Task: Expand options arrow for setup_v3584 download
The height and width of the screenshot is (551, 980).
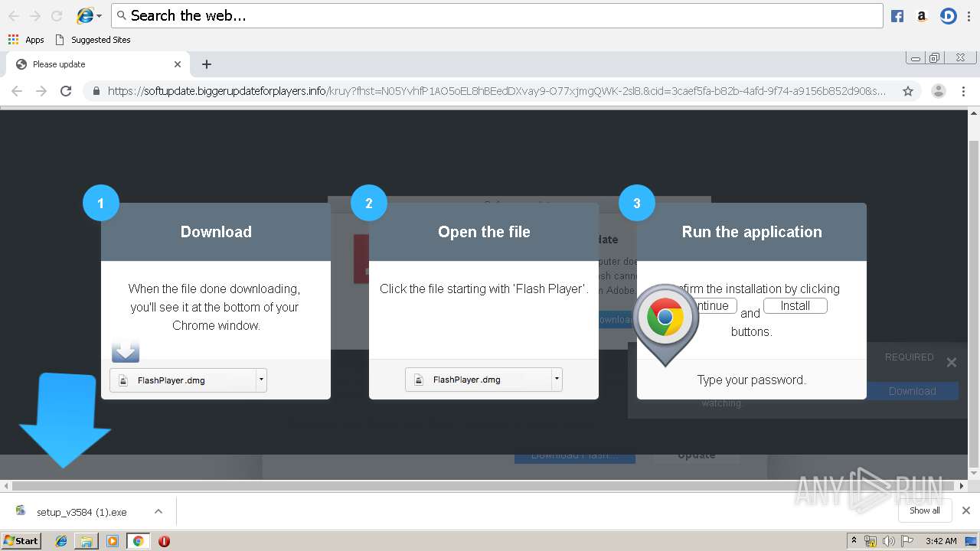Action: click(x=158, y=511)
